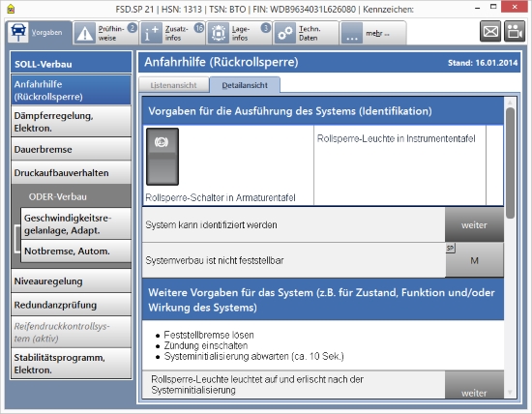Select Dauerbremse in the sidebar list
Screen dimensions: 532x414
71,149
